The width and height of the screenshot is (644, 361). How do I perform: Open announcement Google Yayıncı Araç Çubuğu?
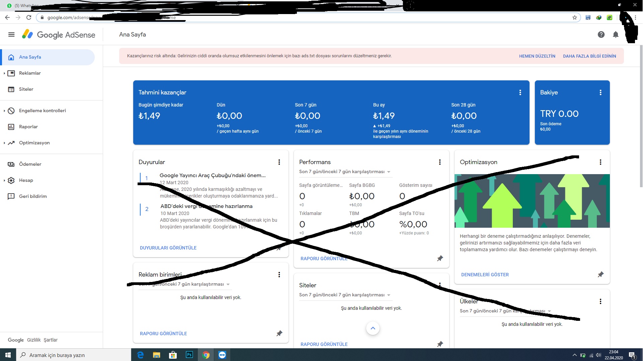click(x=213, y=175)
